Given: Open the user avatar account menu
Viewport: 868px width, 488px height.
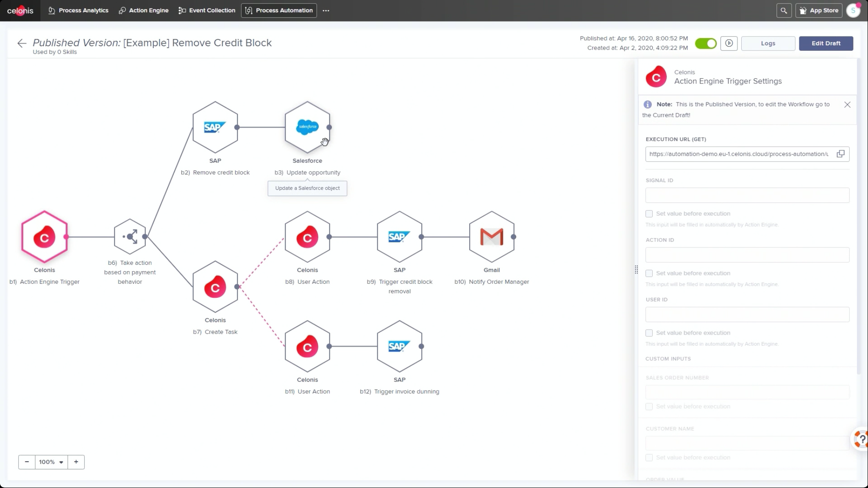Looking at the screenshot, I should click(x=854, y=10).
